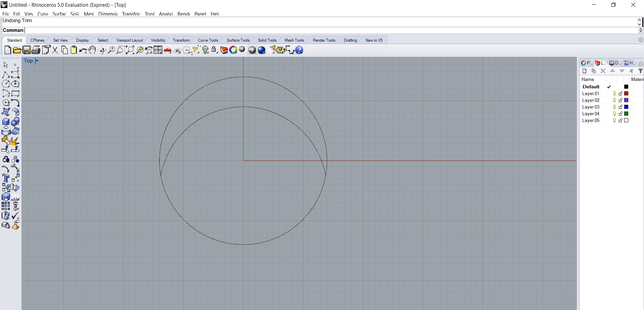Toggle visibility bulb for Layer 03
The height and width of the screenshot is (310, 644).
coord(614,107)
